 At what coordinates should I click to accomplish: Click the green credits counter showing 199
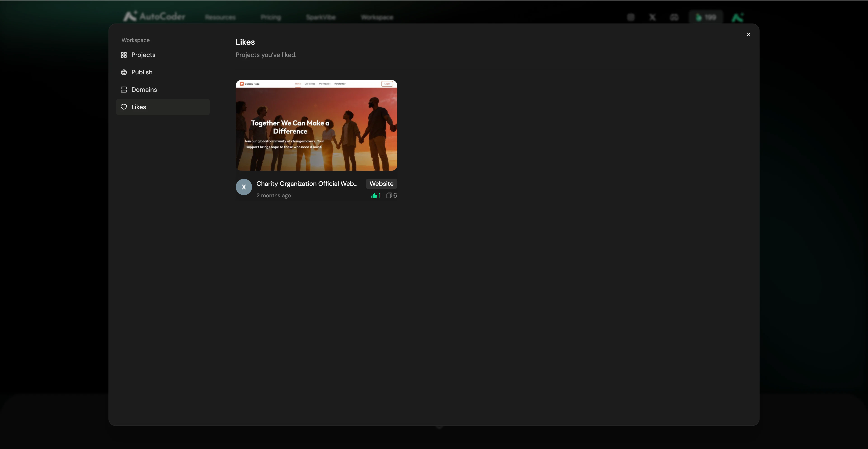pos(705,17)
